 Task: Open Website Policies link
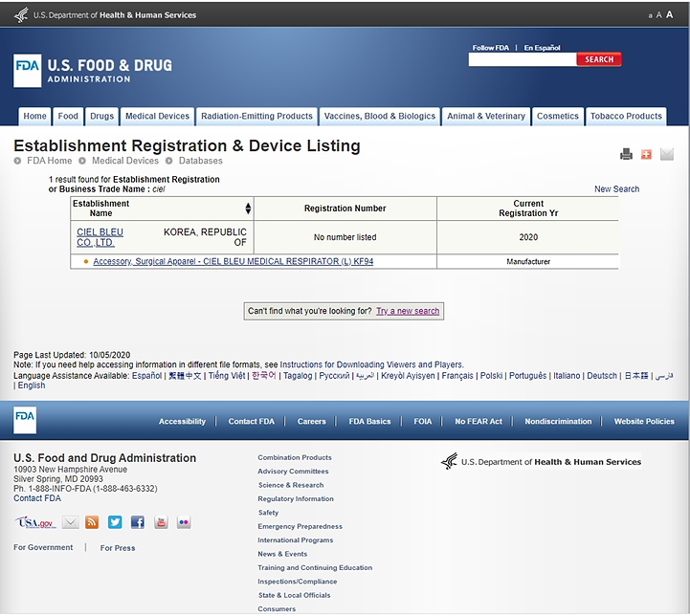[644, 421]
